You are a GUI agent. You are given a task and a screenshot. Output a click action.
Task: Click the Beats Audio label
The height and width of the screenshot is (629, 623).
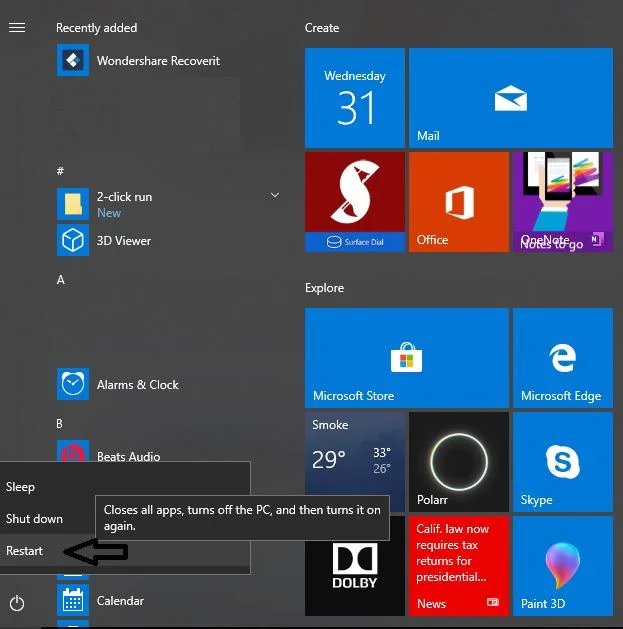128,456
